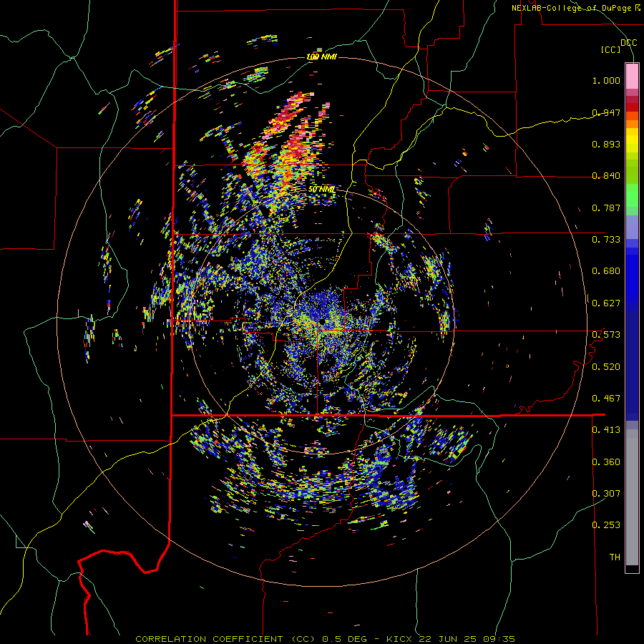Image resolution: width=644 pixels, height=644 pixels.
Task: Click the 0.573 scale value
Action: tap(606, 335)
